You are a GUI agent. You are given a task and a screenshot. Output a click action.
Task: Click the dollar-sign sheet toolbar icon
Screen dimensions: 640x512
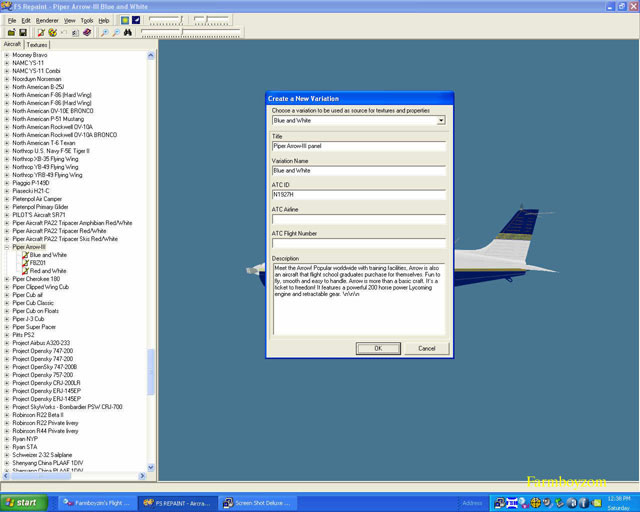click(75, 33)
